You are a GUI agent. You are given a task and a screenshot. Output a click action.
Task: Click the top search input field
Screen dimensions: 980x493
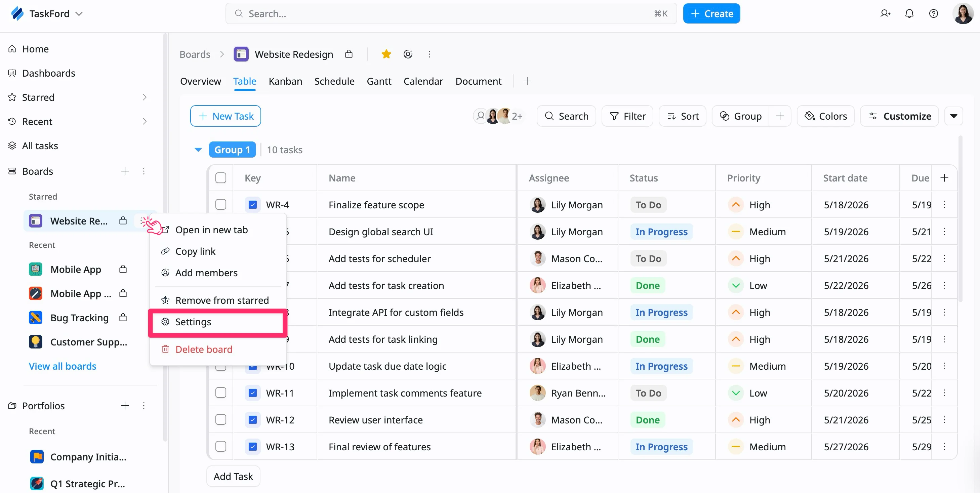pos(451,13)
